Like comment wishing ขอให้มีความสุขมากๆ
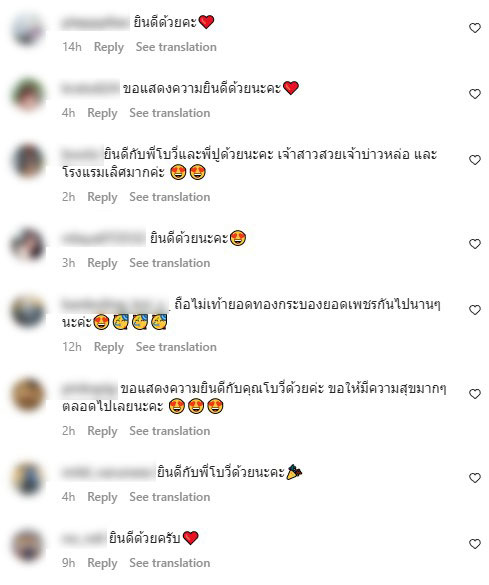489x585 pixels. click(x=474, y=394)
